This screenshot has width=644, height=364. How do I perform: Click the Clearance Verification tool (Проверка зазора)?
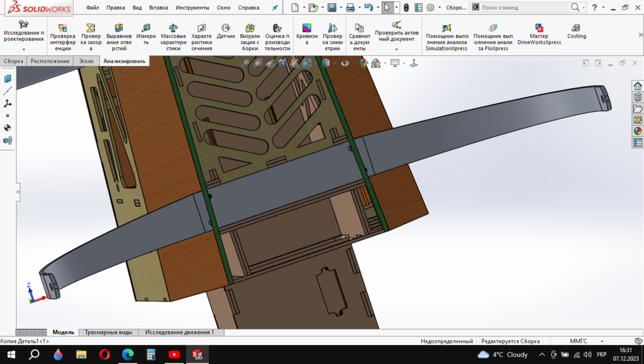(x=91, y=37)
